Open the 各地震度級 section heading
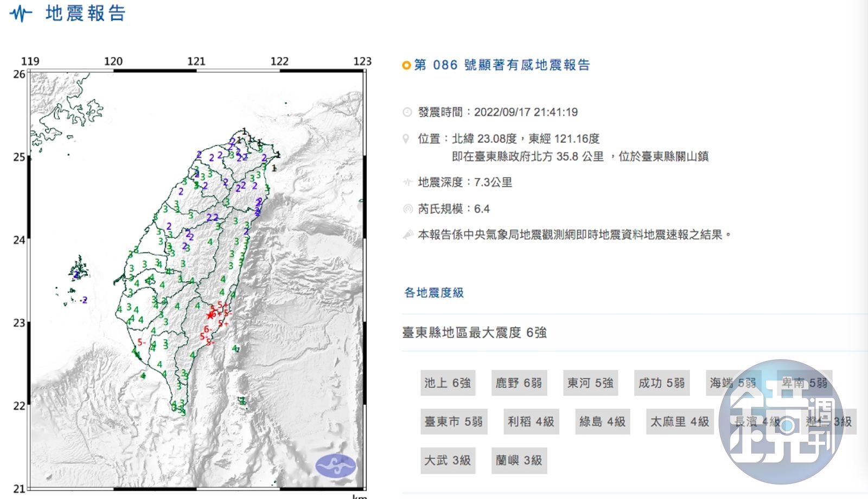This screenshot has width=868, height=499. click(434, 293)
